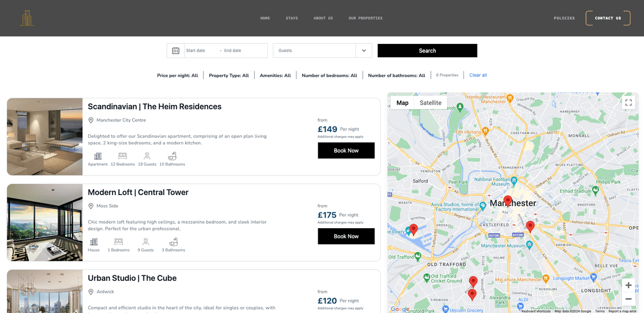Click the 10 Bathrooms bathtub icon
The height and width of the screenshot is (313, 644).
coord(172,156)
